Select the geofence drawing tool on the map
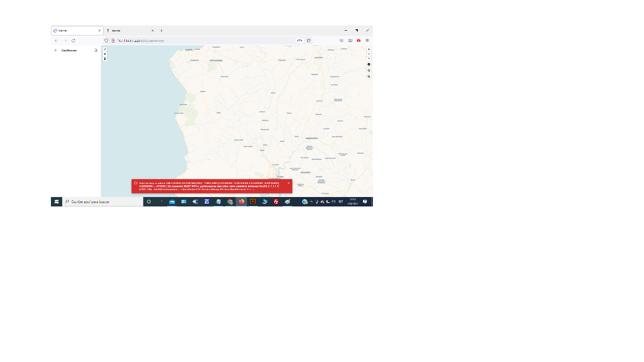 pos(105,49)
